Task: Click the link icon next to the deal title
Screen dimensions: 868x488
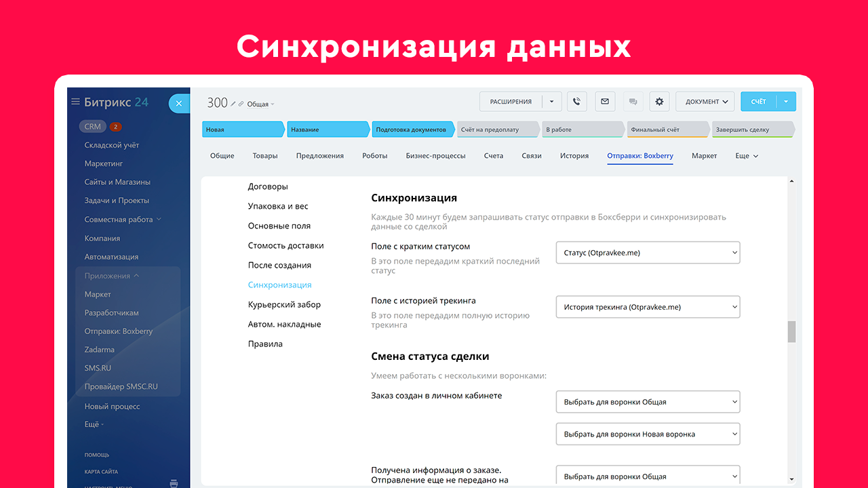Action: pos(241,104)
